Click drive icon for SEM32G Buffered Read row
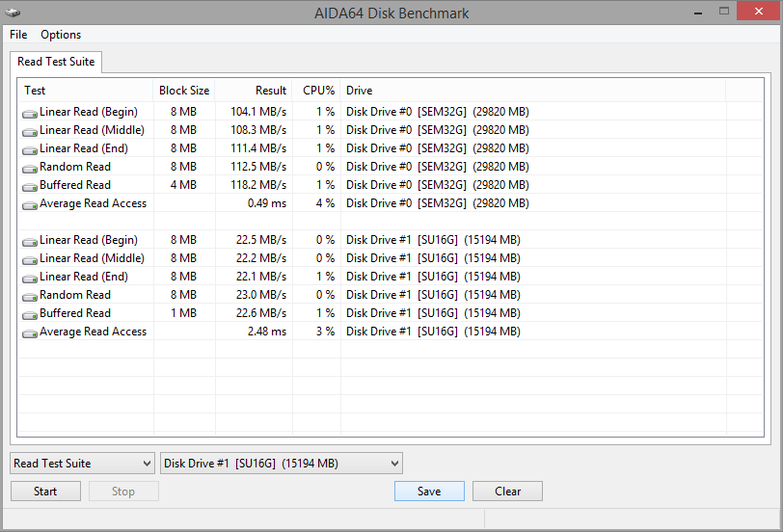Viewport: 783px width, 532px height. coord(30,187)
